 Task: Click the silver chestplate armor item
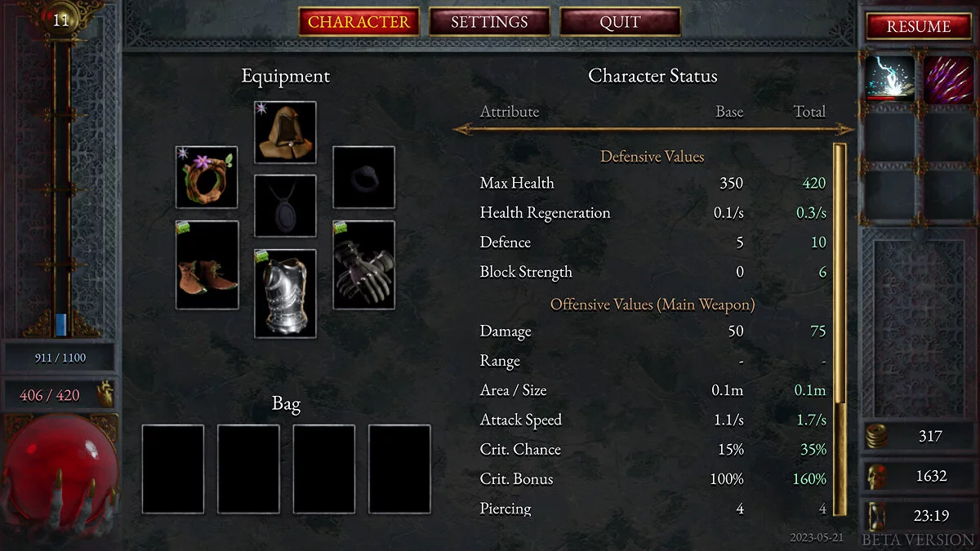coord(285,293)
